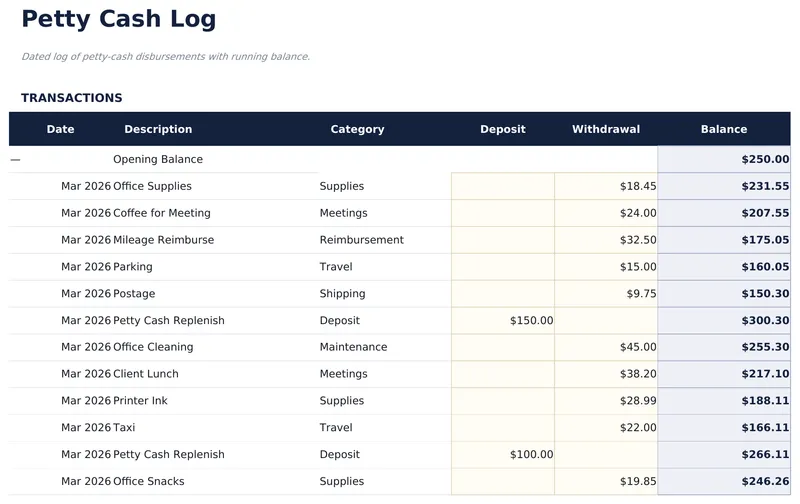The width and height of the screenshot is (800, 504).
Task: Select the Deposit column header
Action: (x=502, y=129)
